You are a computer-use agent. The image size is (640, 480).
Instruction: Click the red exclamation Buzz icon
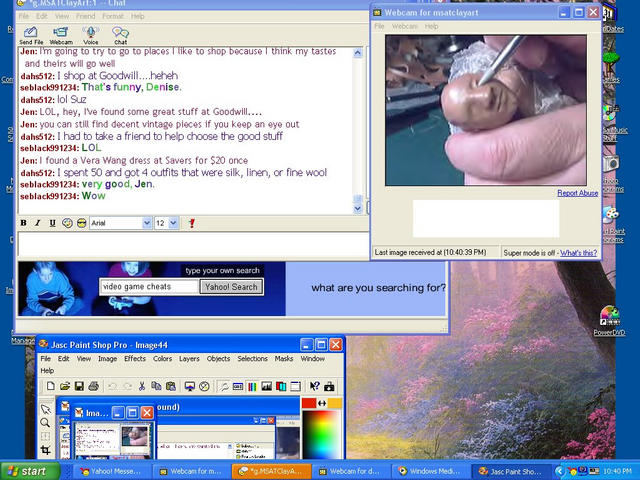[191, 223]
